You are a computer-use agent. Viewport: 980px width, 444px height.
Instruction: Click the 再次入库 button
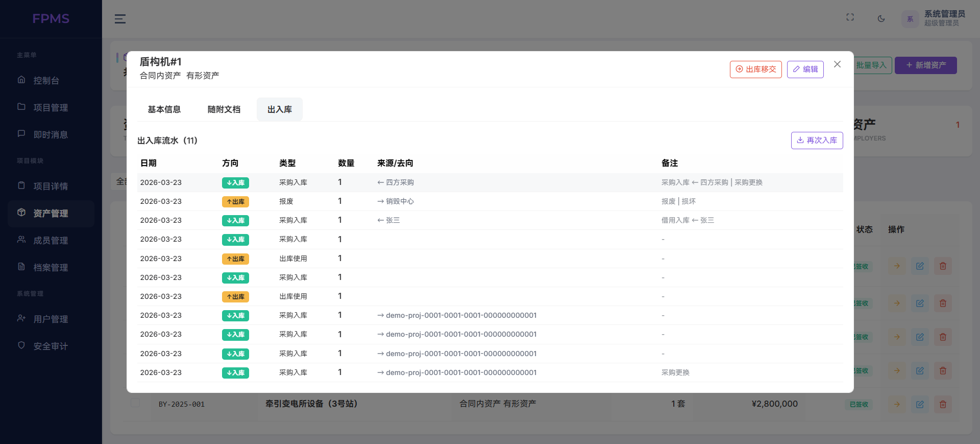pos(817,141)
